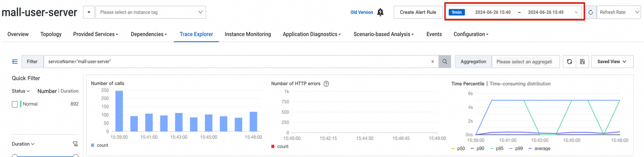This screenshot has width=644, height=157.
Task: Select the Time Percentile chart view
Action: [468, 84]
